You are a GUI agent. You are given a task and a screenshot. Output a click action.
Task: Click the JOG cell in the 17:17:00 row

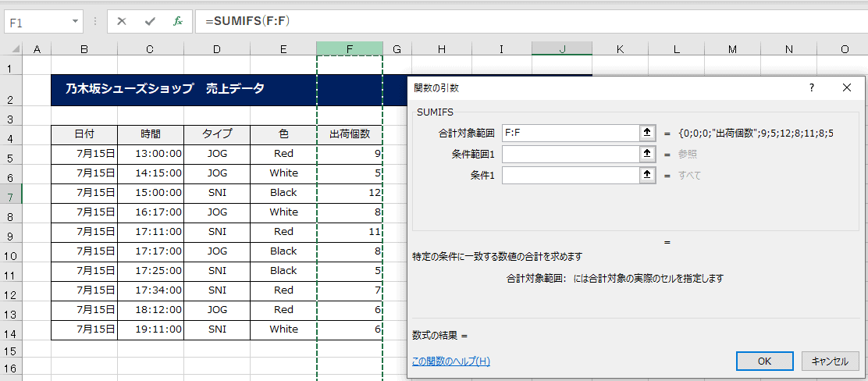pos(216,251)
